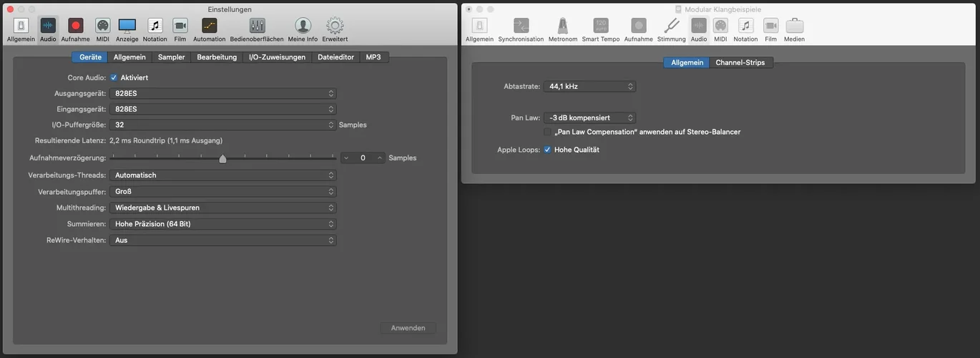Open Abtastrate sample rate dropdown
This screenshot has width=980, height=358.
tap(589, 86)
